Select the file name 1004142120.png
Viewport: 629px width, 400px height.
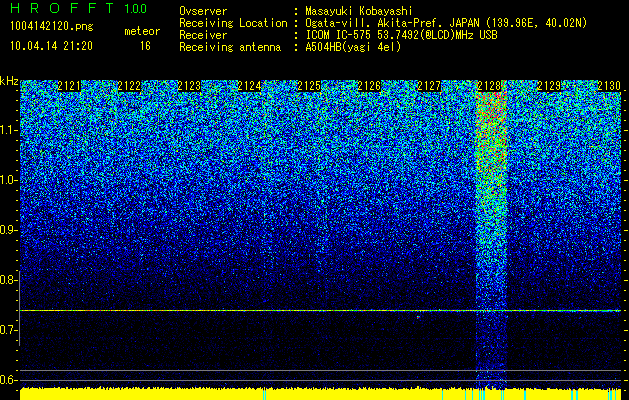(52, 27)
